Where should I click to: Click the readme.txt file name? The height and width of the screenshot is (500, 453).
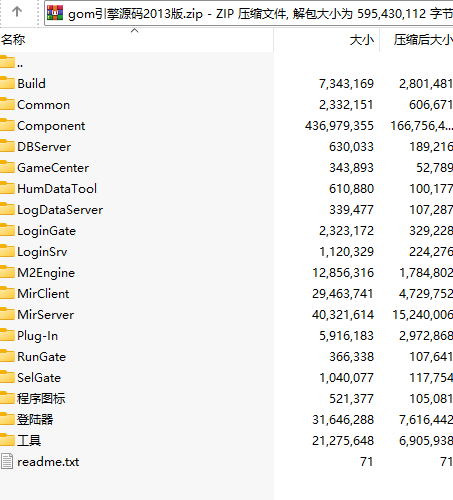click(x=48, y=462)
